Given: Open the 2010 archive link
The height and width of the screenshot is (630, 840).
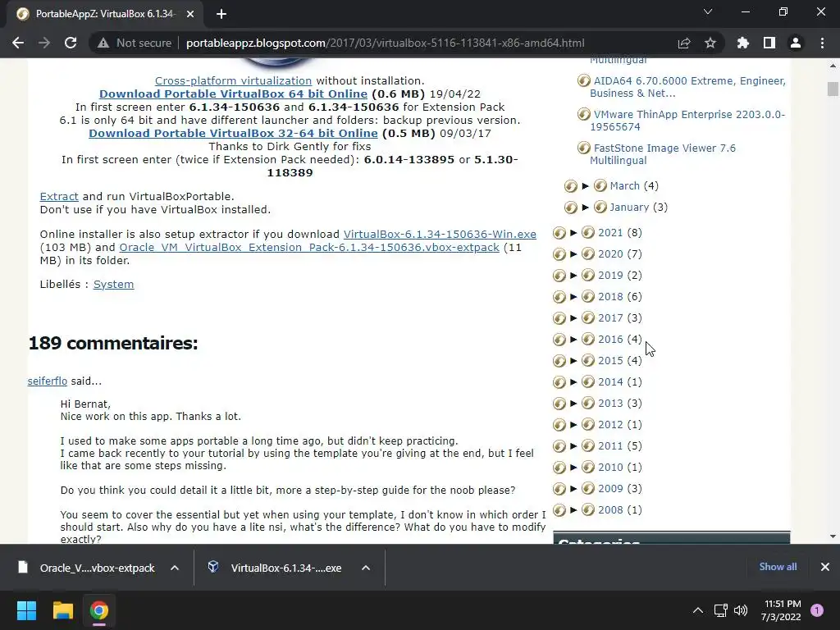Looking at the screenshot, I should pos(610,467).
